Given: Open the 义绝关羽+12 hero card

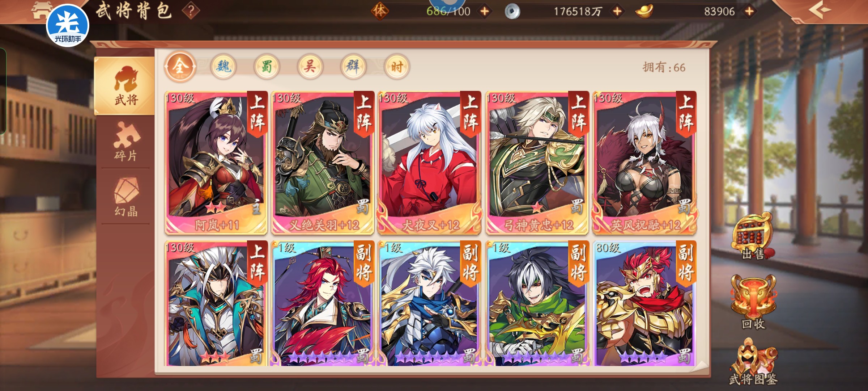Looking at the screenshot, I should pos(323,163).
